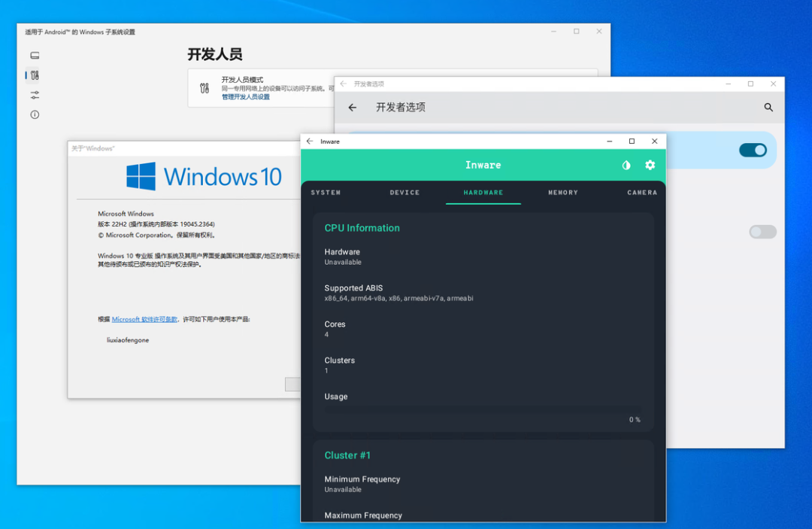The width and height of the screenshot is (812, 529).
Task: Click the 开发人员模式 title in WSA settings
Action: (x=242, y=80)
